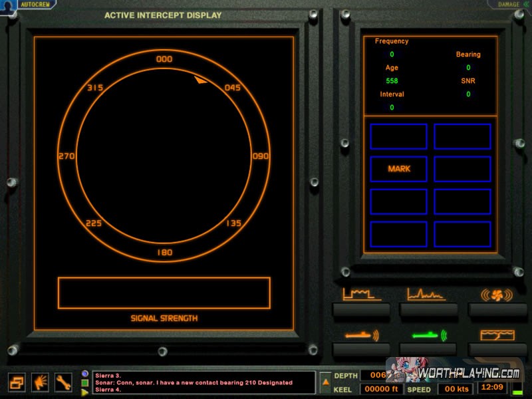Viewport: 532px width, 399px height.
Task: Click the orange hand-burst icon beside the wrench
Action: click(41, 382)
